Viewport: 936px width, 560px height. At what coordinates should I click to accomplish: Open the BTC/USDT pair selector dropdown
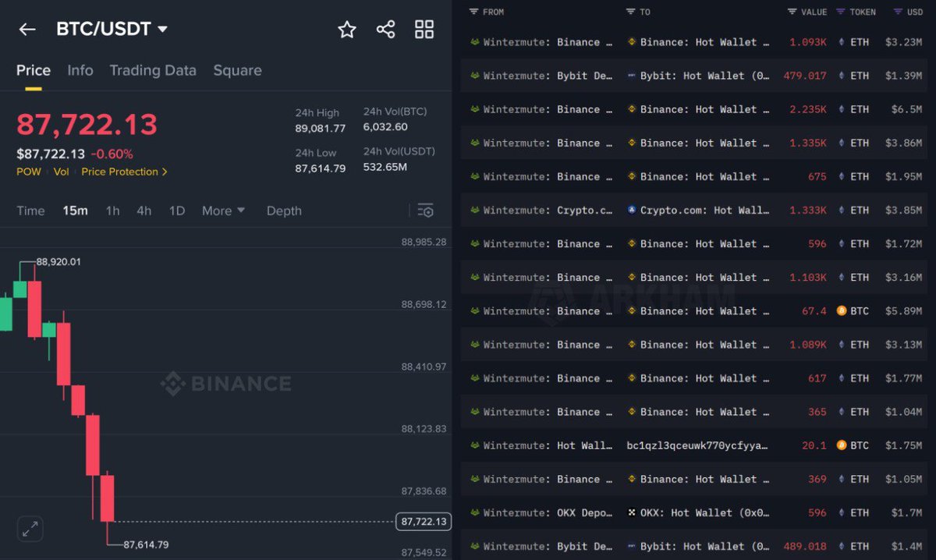click(x=162, y=30)
